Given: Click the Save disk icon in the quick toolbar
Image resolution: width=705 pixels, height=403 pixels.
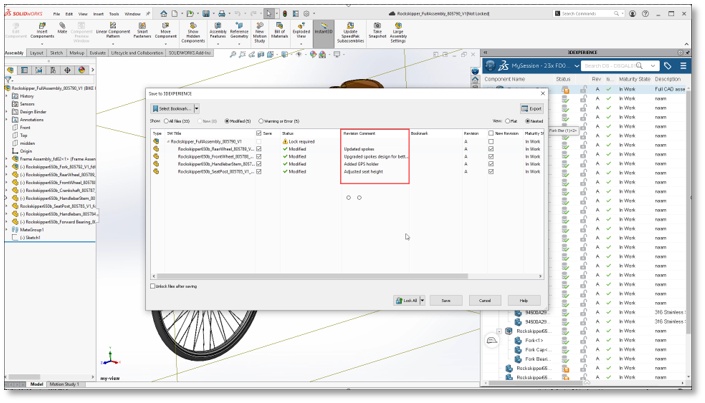Looking at the screenshot, I should [205, 14].
